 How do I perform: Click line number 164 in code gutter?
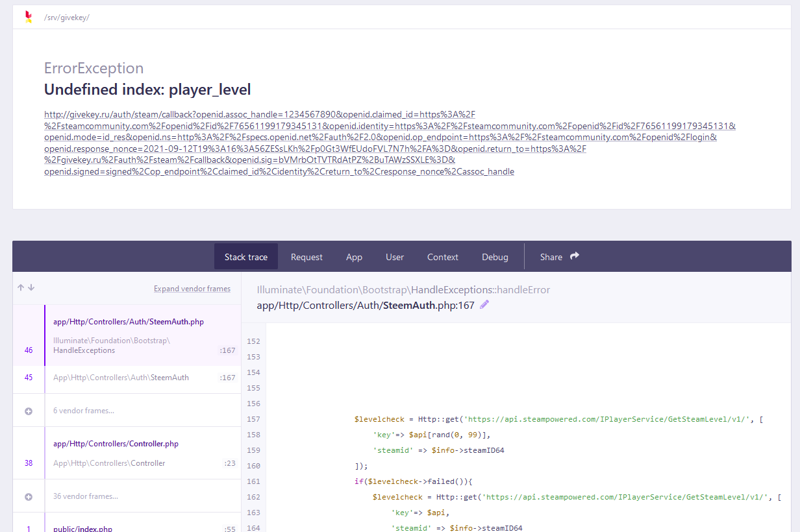point(253,528)
